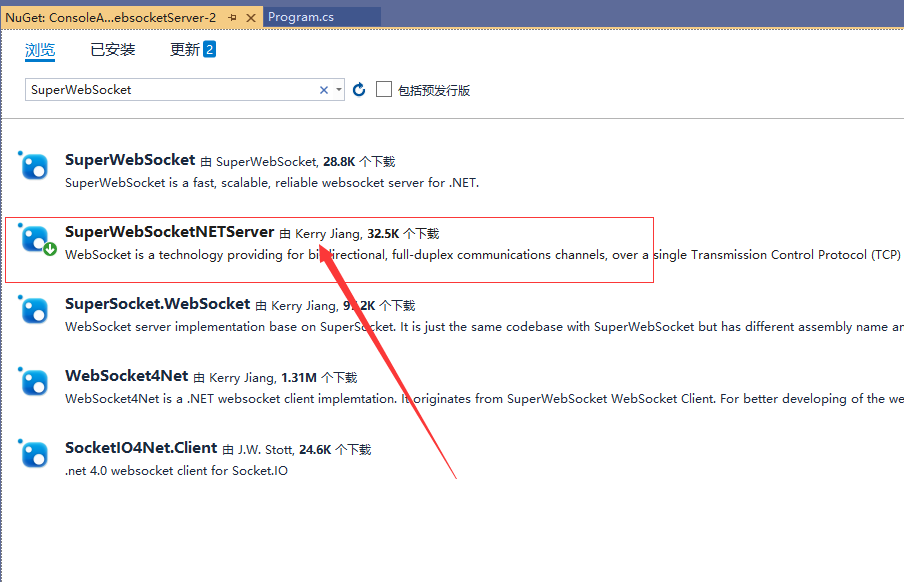Close the NuGet package manager tab
The height and width of the screenshot is (582, 904).
coord(251,16)
